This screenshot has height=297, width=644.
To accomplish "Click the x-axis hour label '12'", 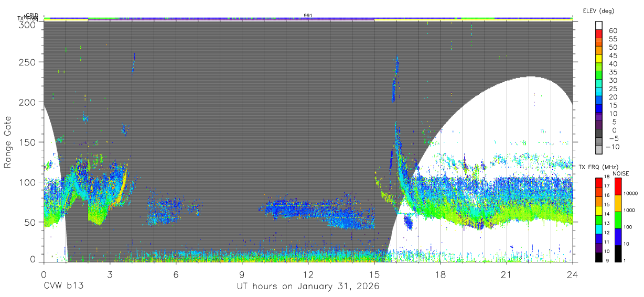I will (308, 274).
